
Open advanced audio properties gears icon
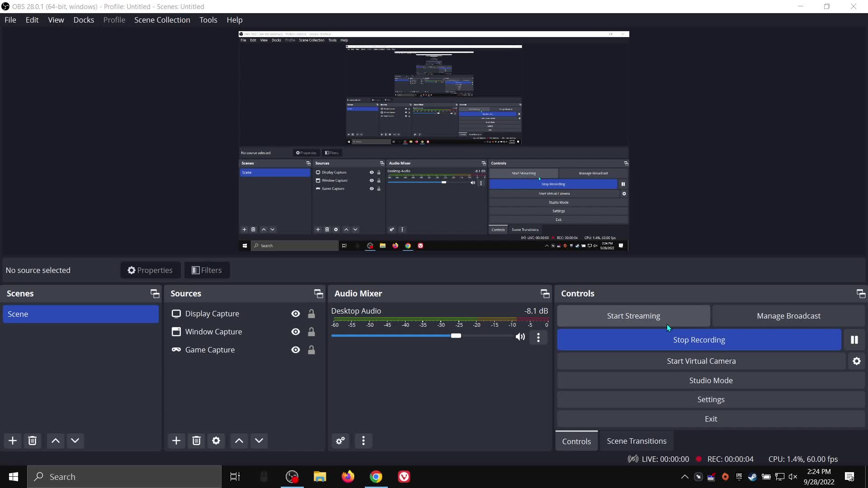(340, 441)
